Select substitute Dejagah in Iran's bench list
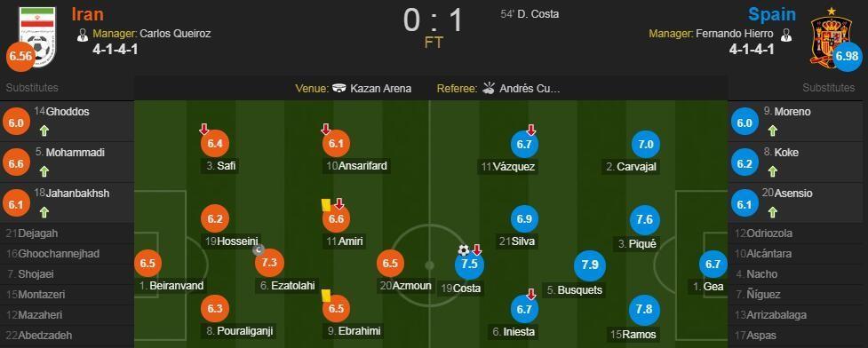The image size is (868, 348). click(67, 233)
